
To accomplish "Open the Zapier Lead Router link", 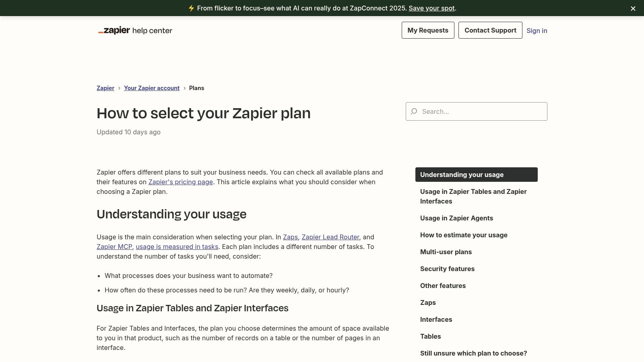I will click(x=330, y=237).
